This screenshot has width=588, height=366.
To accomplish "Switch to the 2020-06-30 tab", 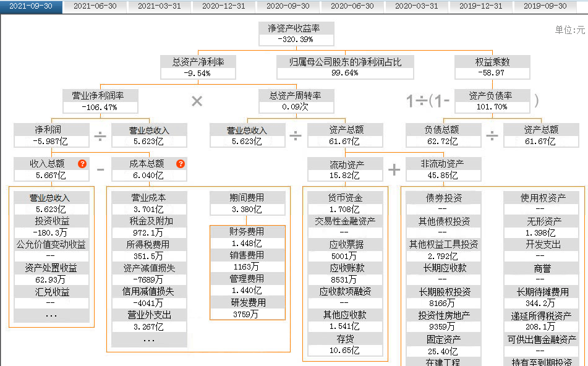I will pos(352,6).
